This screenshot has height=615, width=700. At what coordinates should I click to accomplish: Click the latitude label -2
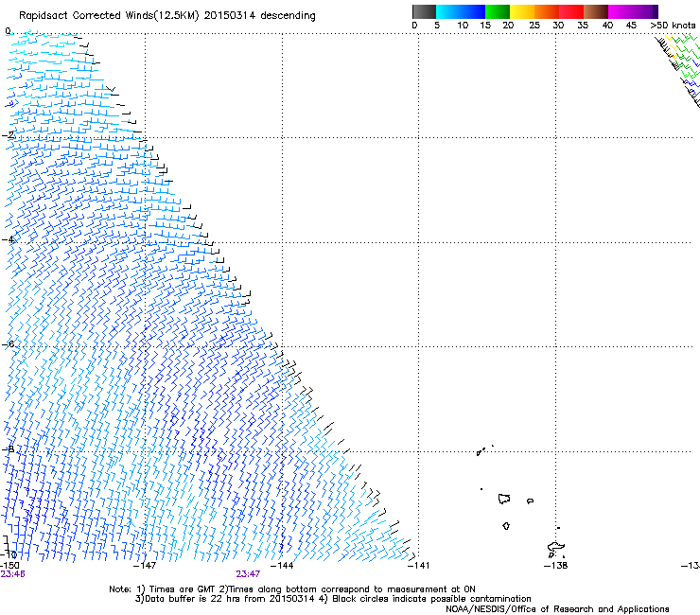point(8,135)
